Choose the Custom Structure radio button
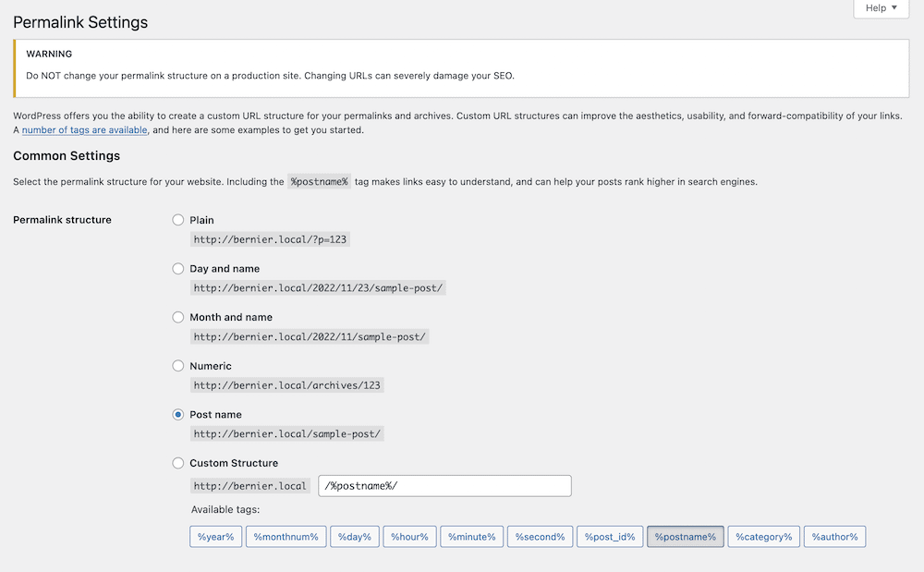This screenshot has width=924, height=572. click(x=178, y=463)
